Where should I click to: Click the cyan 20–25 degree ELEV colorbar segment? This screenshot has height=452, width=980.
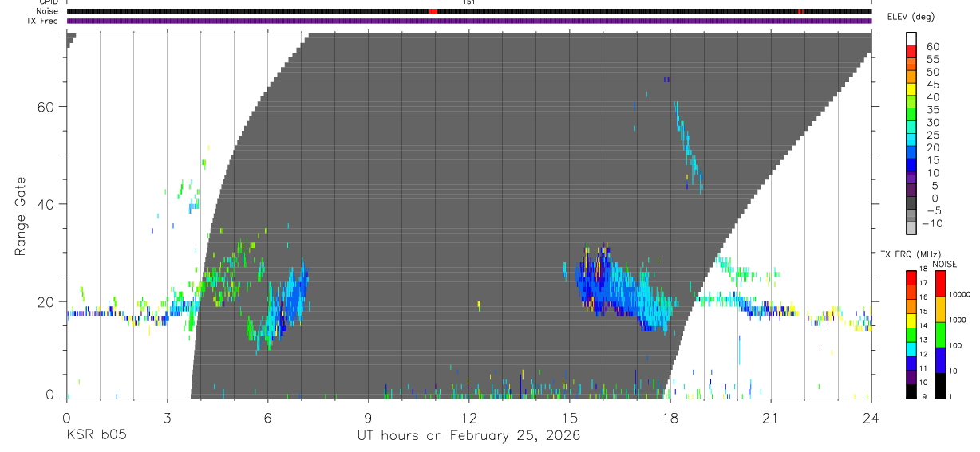click(911, 141)
